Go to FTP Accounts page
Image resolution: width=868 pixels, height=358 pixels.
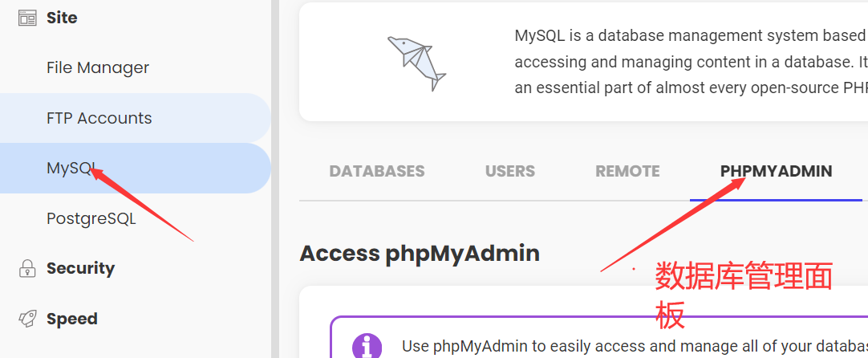tap(99, 118)
